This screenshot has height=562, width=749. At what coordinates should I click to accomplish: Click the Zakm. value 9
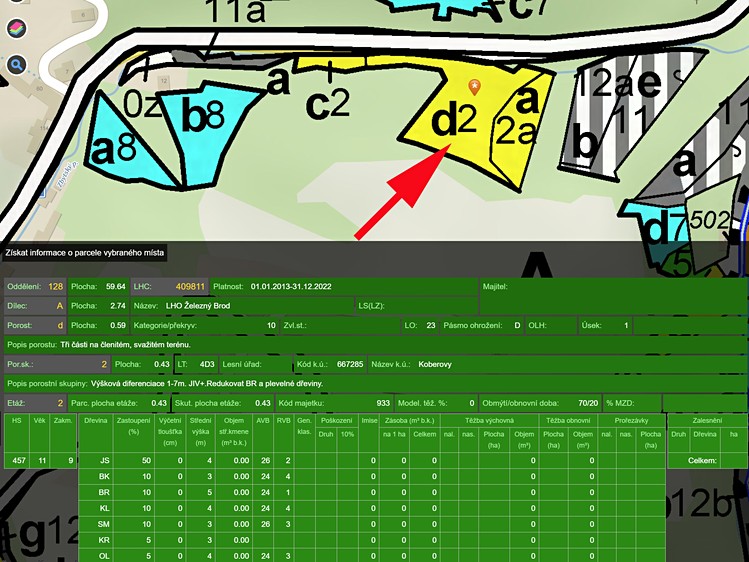pos(71,461)
